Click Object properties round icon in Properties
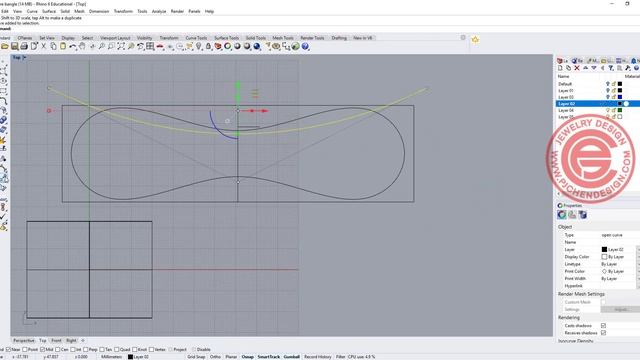The width and height of the screenshot is (640, 360). [562, 215]
